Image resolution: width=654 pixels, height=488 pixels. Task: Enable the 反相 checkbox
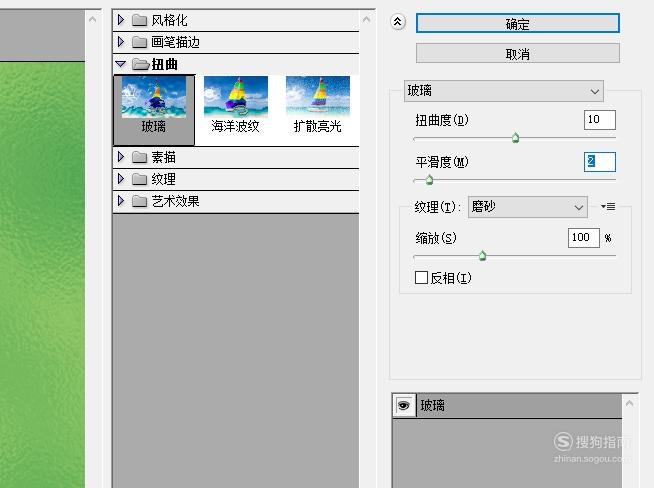421,277
